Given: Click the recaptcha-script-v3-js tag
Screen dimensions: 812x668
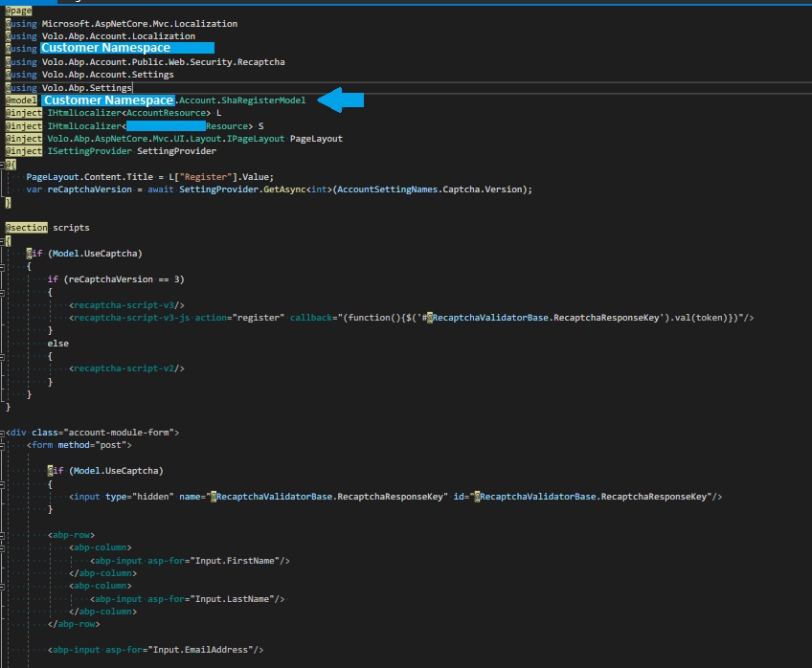Looking at the screenshot, I should (x=130, y=318).
